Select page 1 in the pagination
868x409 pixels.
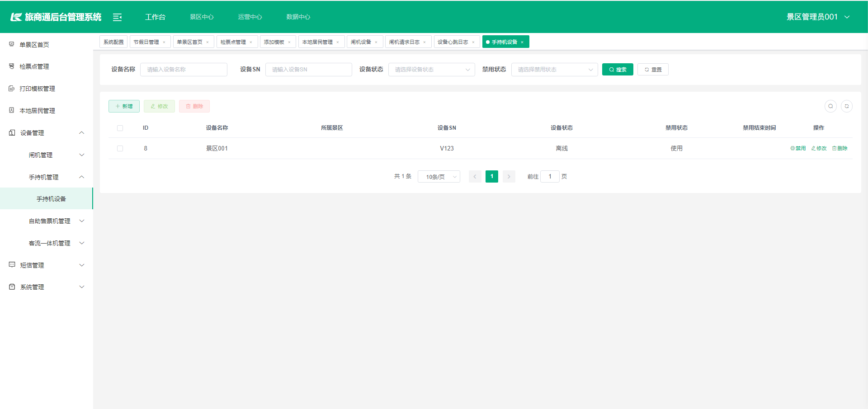click(492, 177)
